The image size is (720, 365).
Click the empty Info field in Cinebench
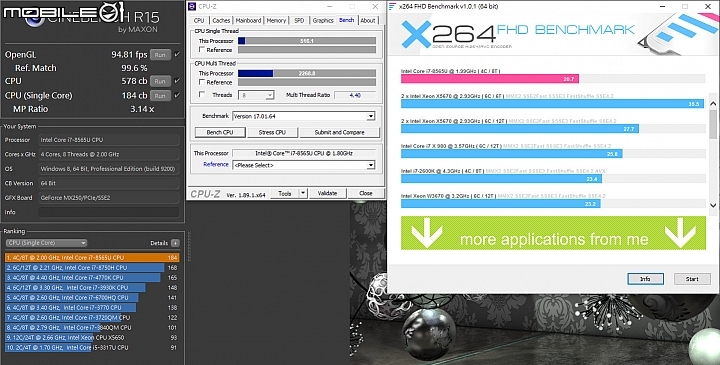[109, 212]
